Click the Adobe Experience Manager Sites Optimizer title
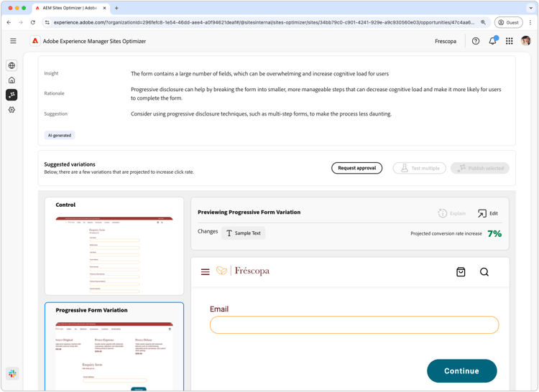The width and height of the screenshot is (539, 392). click(x=94, y=41)
